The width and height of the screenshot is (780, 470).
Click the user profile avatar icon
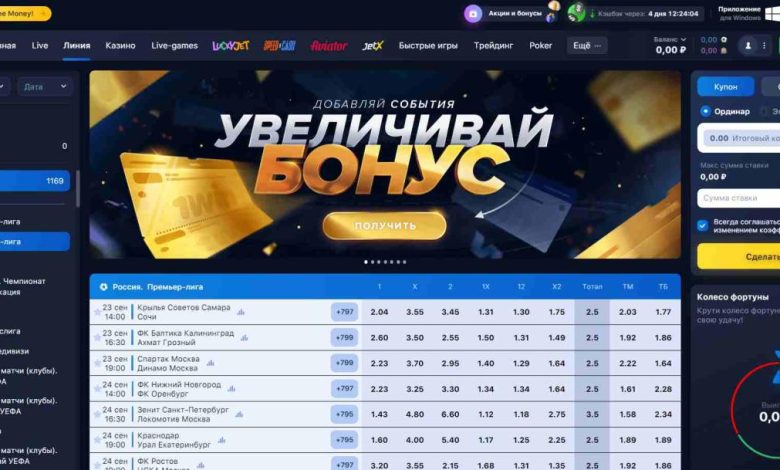(x=748, y=46)
